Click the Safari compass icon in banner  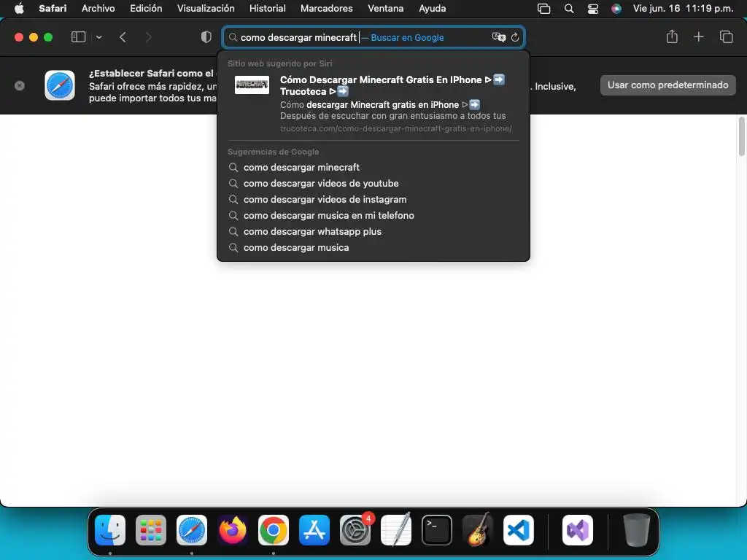tap(60, 85)
